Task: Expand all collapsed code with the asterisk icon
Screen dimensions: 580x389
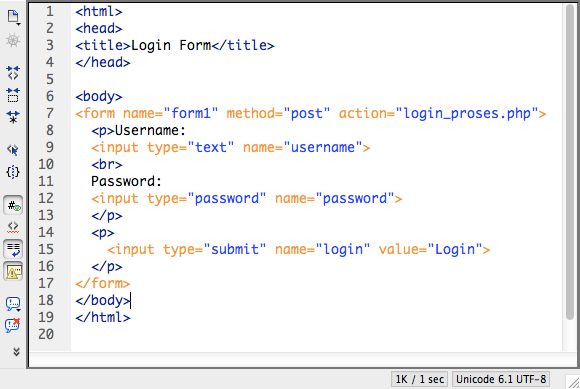Action: tap(13, 117)
